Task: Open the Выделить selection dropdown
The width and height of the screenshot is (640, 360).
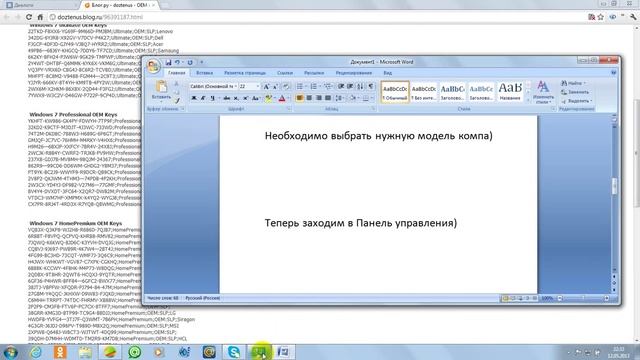Action: click(577, 101)
